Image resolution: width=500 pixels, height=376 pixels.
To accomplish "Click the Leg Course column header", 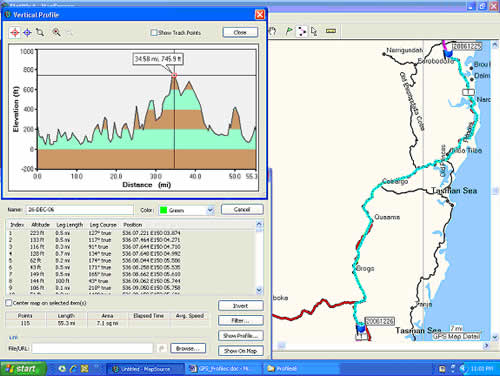I will pyautogui.click(x=103, y=224).
